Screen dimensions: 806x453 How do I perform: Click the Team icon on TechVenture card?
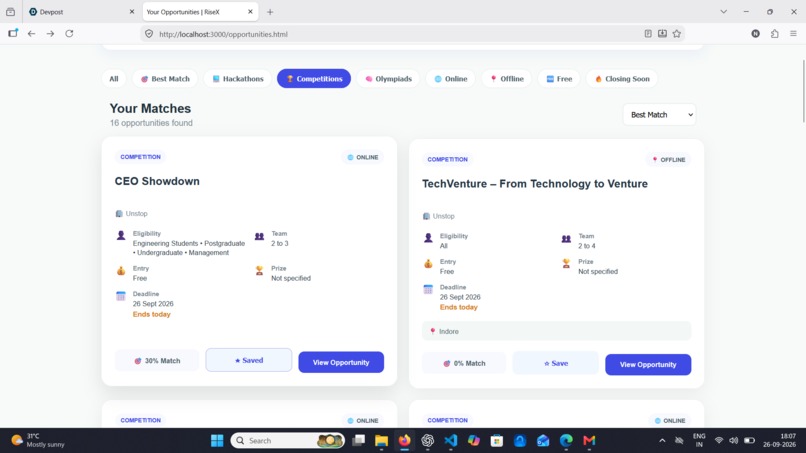(566, 239)
